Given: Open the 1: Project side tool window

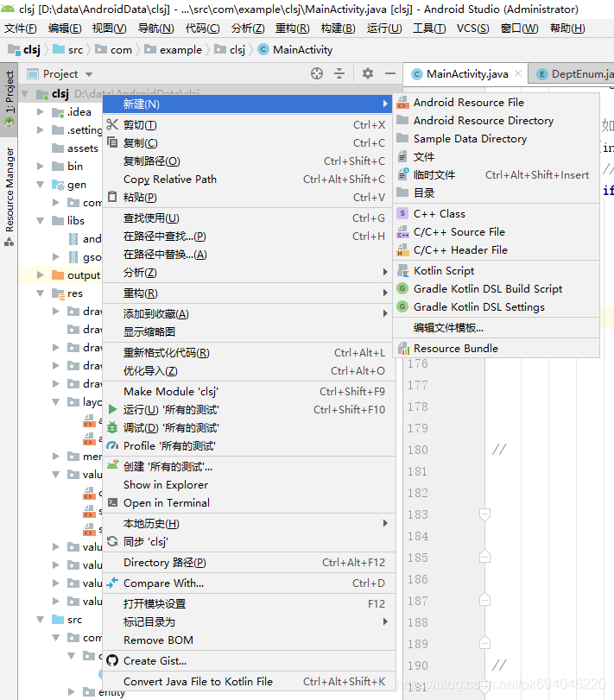Looking at the screenshot, I should click(x=9, y=100).
